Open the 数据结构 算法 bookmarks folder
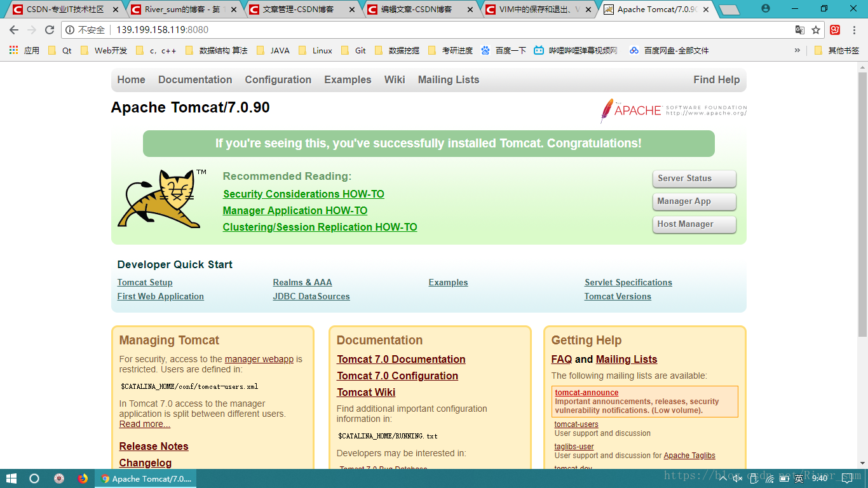 pos(216,50)
